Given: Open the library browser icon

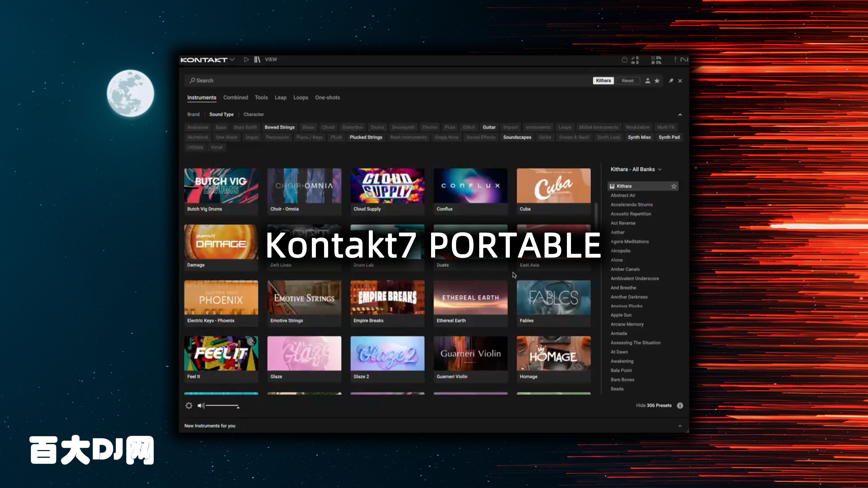Looking at the screenshot, I should pos(257,60).
